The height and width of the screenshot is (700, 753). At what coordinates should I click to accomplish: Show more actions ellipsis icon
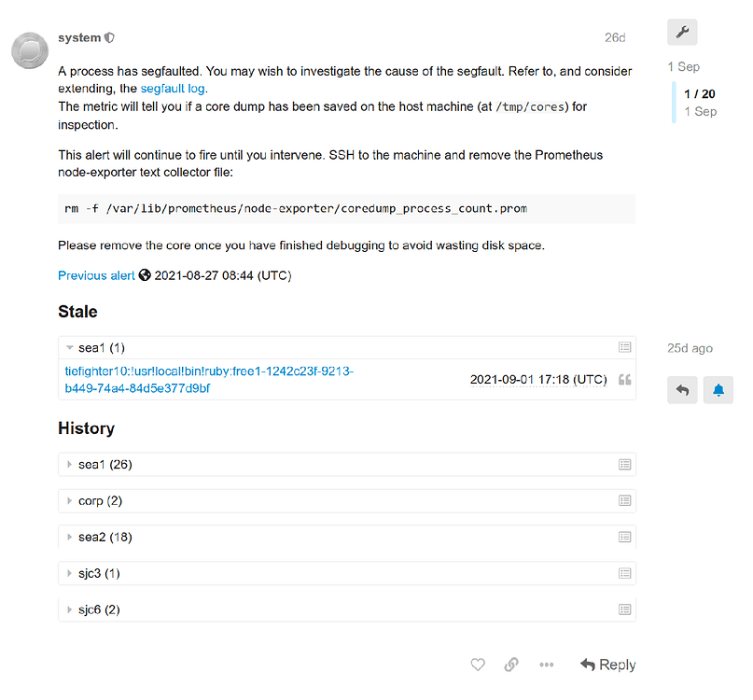click(547, 665)
